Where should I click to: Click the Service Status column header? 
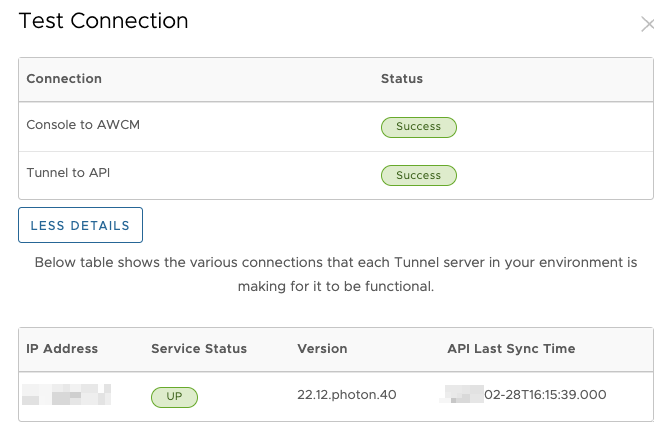pos(198,349)
